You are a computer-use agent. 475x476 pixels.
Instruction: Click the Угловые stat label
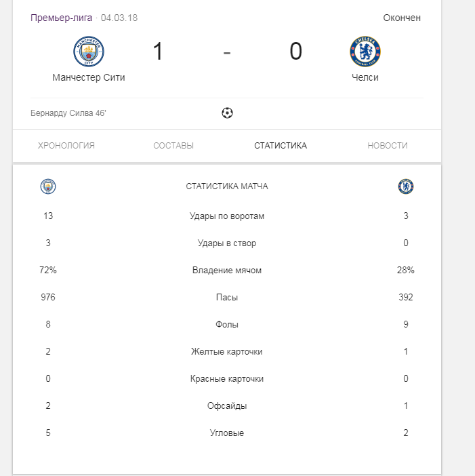pos(227,433)
